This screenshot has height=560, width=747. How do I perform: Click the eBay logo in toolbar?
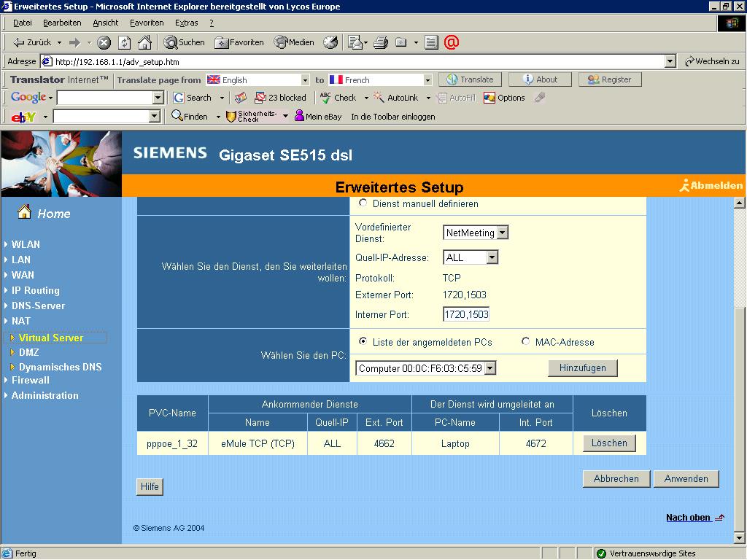pos(23,117)
